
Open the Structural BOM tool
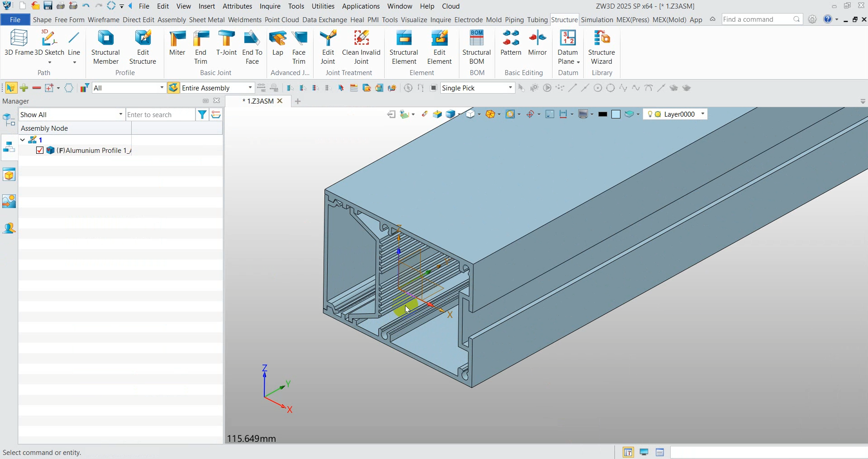coord(477,47)
